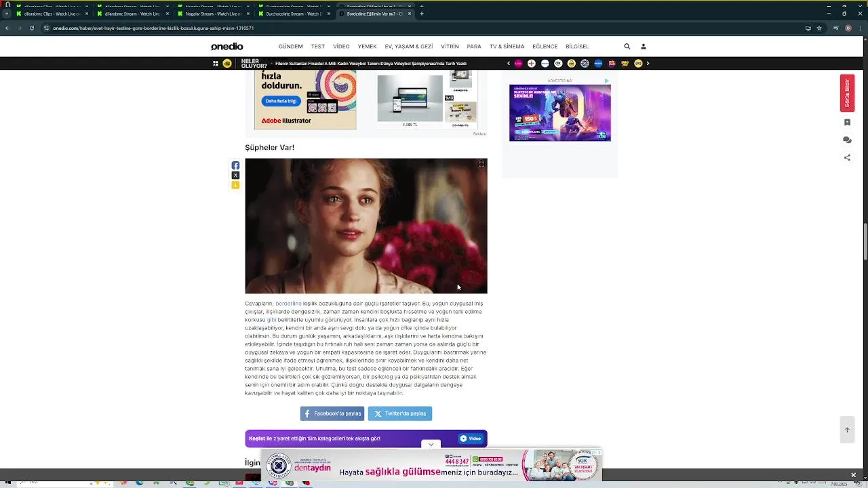Viewport: 868px width, 488px height.
Task: Switch to Burchocolate Stream browser tab
Action: 294,14
